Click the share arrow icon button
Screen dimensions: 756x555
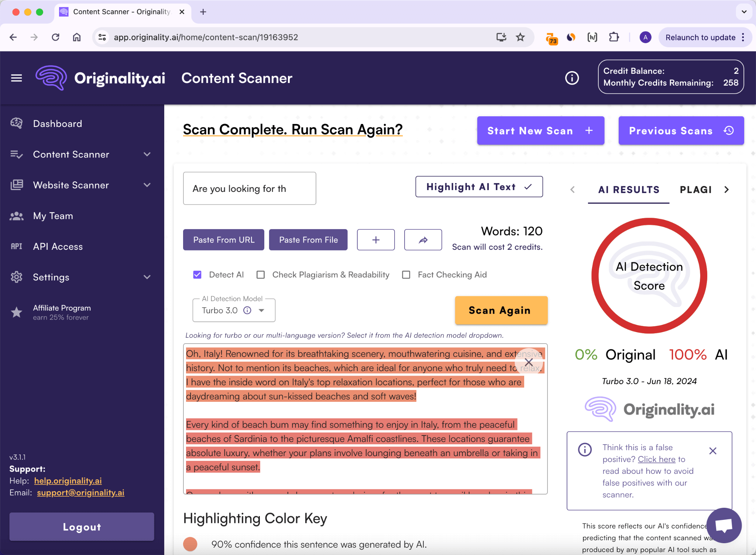coord(423,240)
